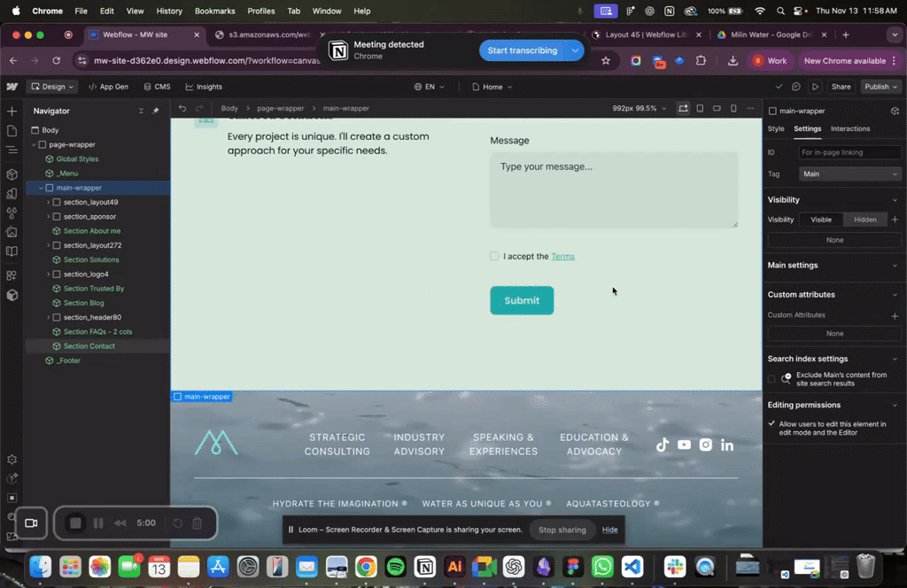Enable 'Exclude Main's content from site search' checkbox
907x588 pixels.
pyautogui.click(x=771, y=379)
